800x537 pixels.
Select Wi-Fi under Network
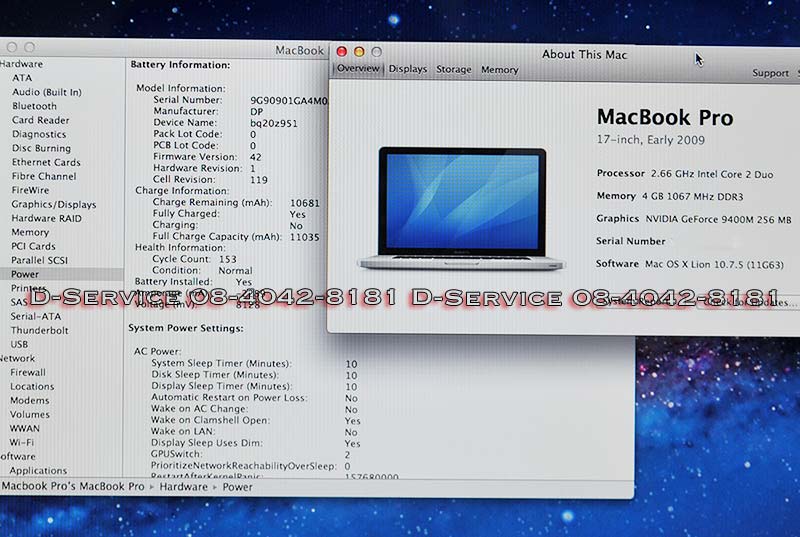(x=24, y=442)
